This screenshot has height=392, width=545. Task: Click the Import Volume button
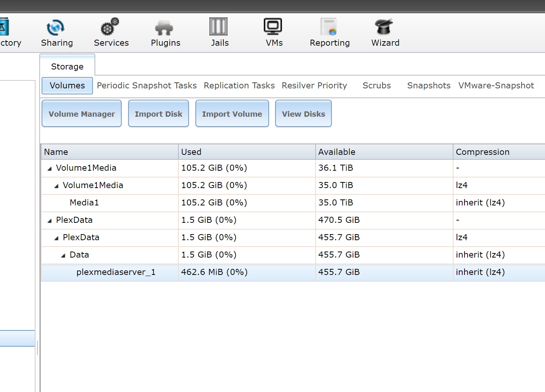[232, 114]
